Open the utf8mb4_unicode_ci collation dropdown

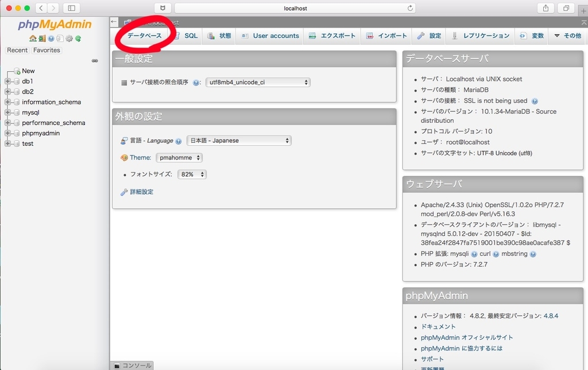click(257, 82)
